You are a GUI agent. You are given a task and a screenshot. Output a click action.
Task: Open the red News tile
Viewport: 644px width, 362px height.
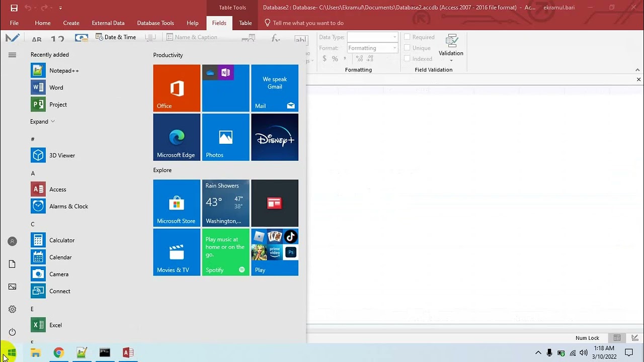click(x=275, y=203)
